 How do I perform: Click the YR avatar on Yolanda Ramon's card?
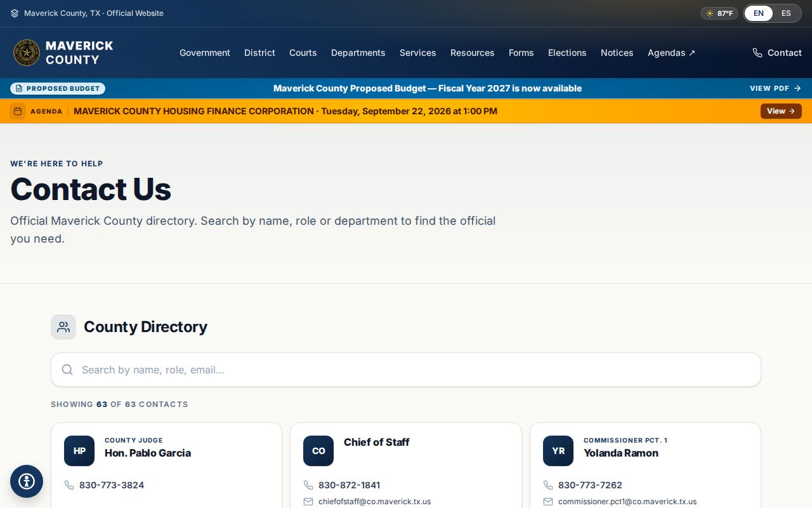(x=558, y=451)
